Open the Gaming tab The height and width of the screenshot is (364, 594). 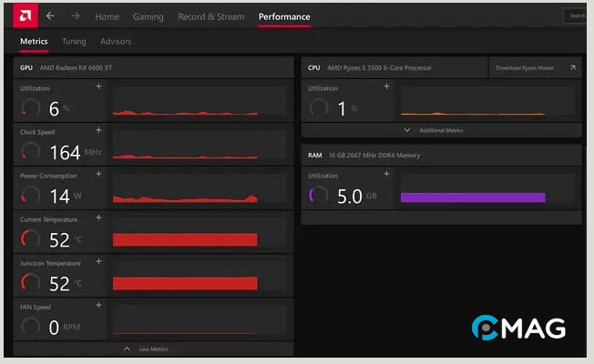click(148, 16)
